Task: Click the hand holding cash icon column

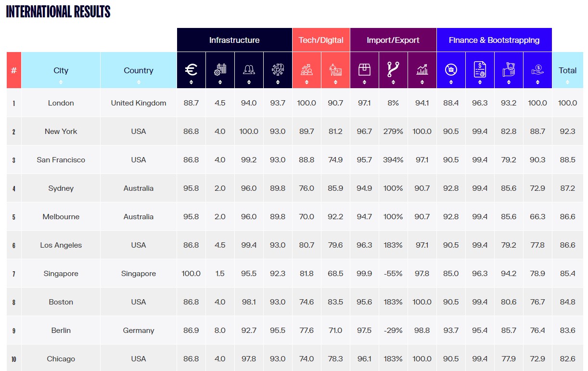Action: click(x=509, y=70)
